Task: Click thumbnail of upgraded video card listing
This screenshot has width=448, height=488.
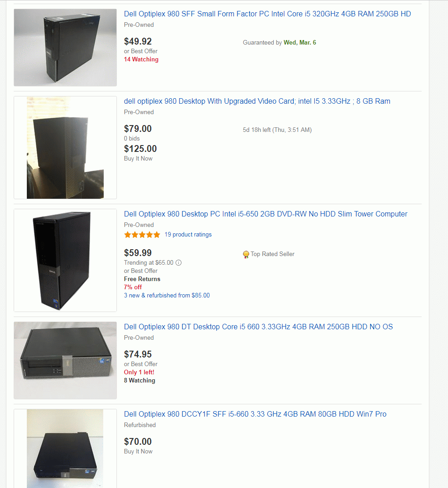Action: pyautogui.click(x=65, y=147)
